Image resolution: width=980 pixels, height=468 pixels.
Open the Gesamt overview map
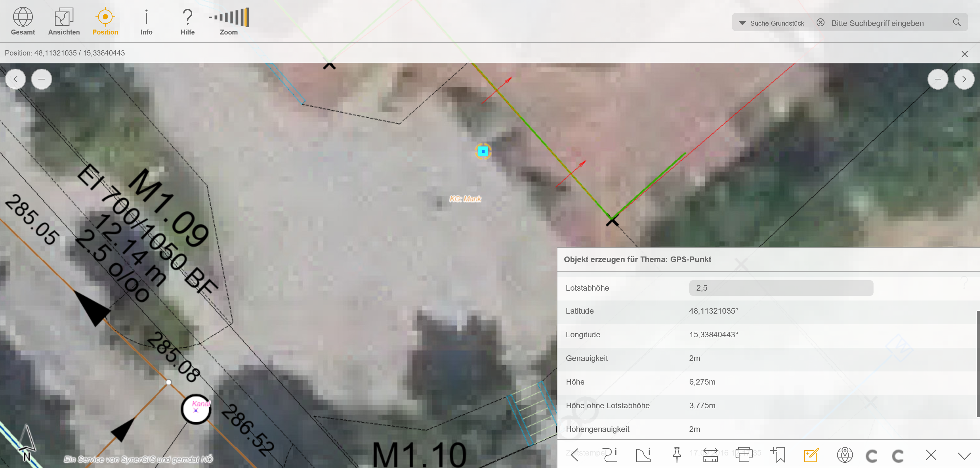coord(23,21)
